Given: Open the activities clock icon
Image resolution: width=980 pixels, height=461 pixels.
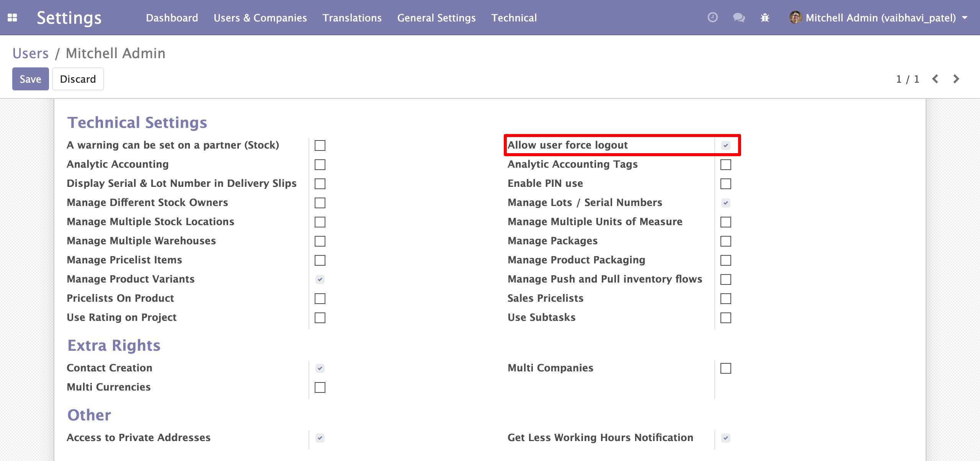Looking at the screenshot, I should pyautogui.click(x=712, y=18).
